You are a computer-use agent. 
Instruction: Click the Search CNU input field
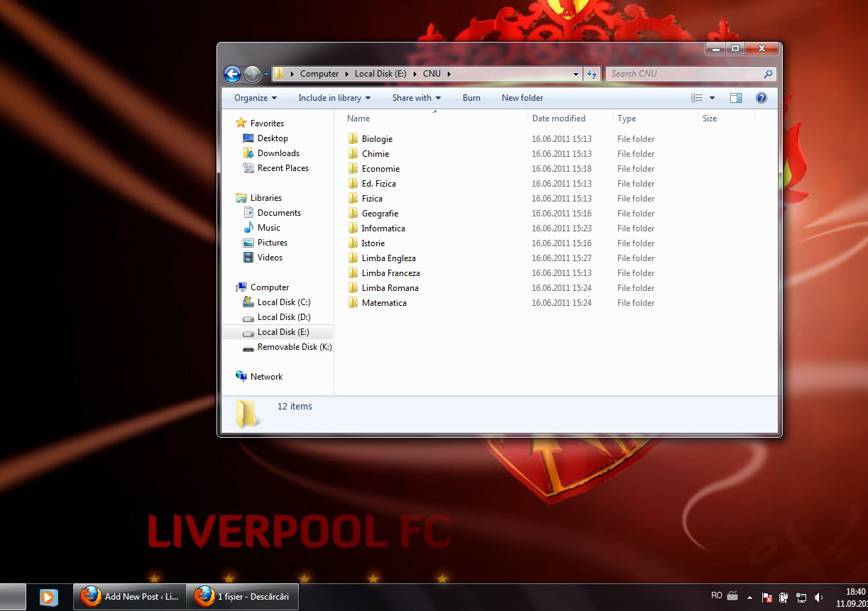pyautogui.click(x=681, y=74)
